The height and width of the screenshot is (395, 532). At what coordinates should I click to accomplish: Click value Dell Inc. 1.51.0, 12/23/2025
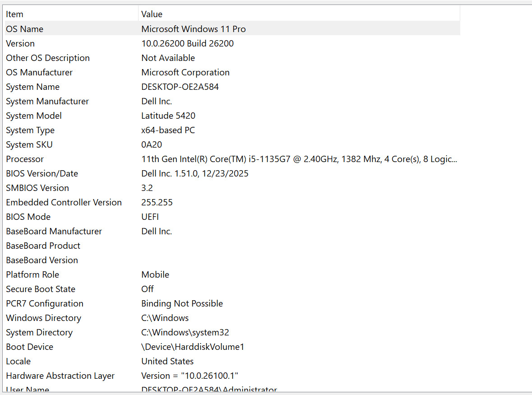(x=195, y=173)
